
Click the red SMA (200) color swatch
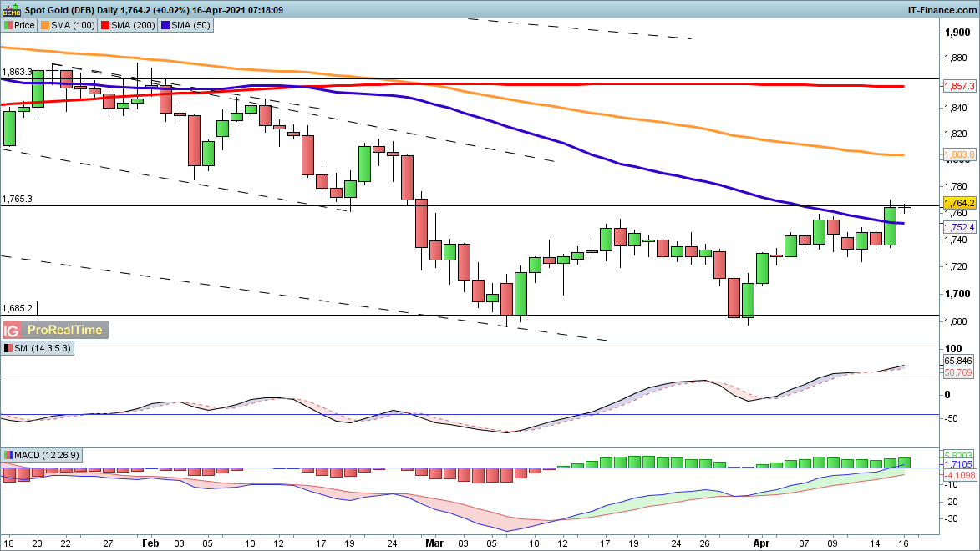(106, 25)
